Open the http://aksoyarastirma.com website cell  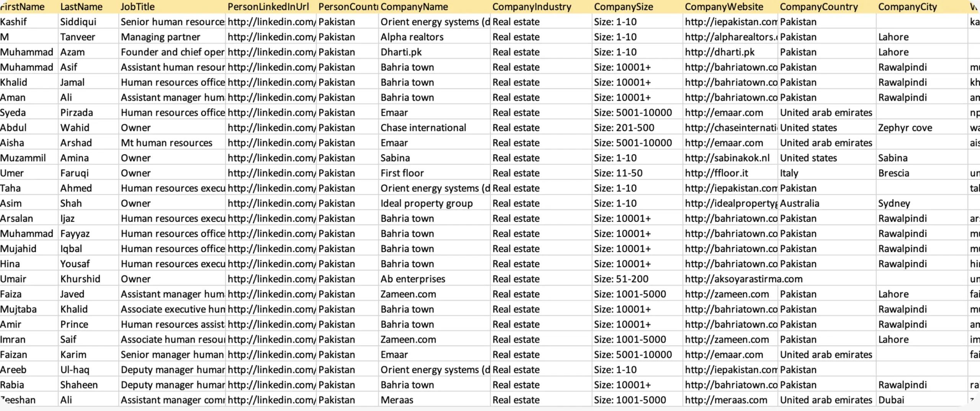click(743, 279)
